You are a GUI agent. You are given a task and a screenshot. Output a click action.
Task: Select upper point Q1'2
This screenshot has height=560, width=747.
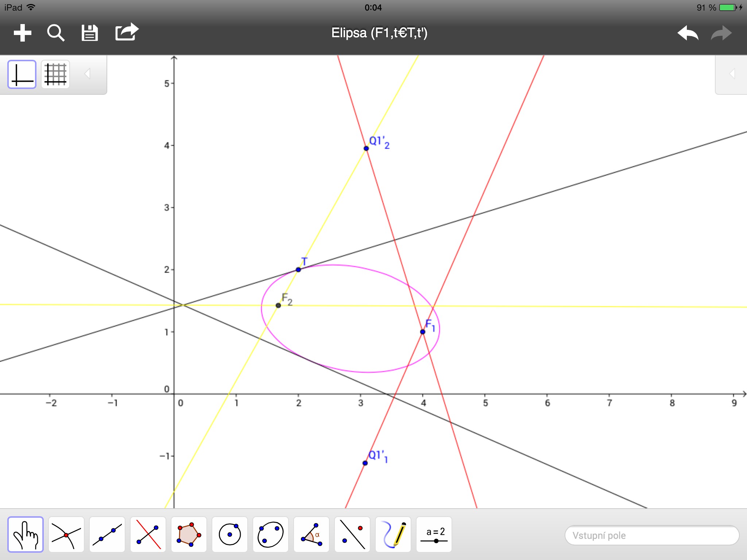[366, 148]
